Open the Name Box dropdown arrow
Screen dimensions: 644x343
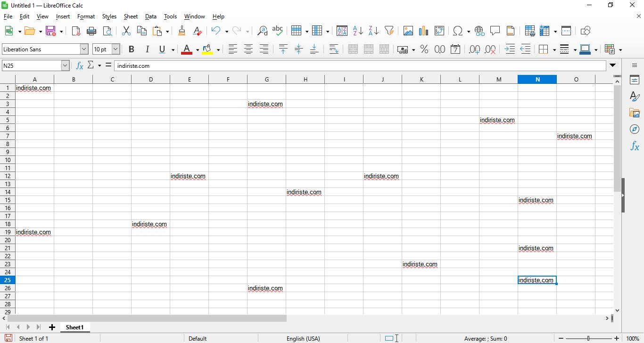[66, 66]
